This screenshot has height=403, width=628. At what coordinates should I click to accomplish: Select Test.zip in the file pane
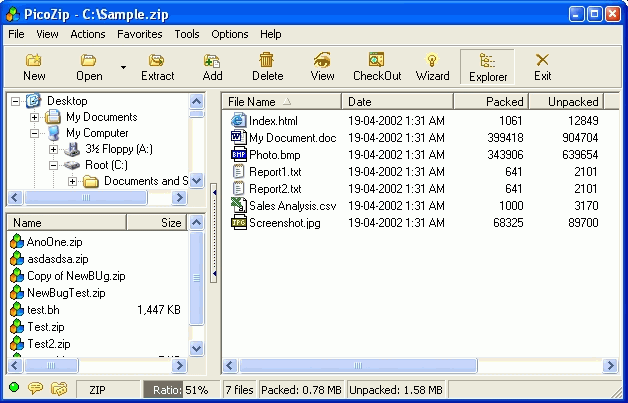pos(46,327)
